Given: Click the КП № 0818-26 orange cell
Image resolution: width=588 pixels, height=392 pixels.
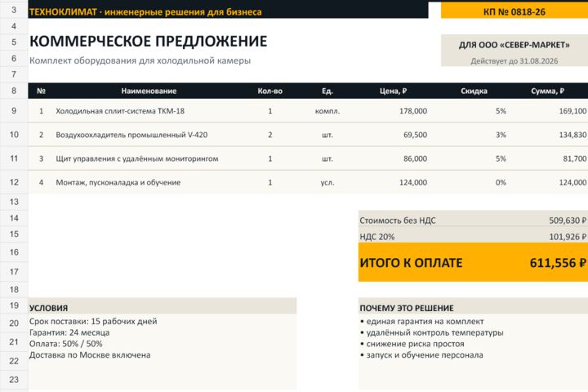Looking at the screenshot, I should (514, 11).
